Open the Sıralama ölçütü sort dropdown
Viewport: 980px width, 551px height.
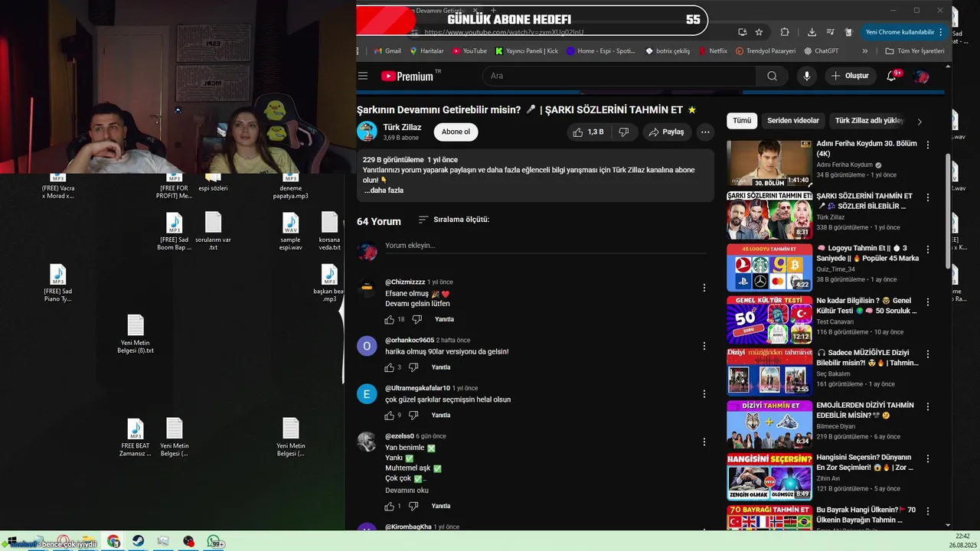454,220
